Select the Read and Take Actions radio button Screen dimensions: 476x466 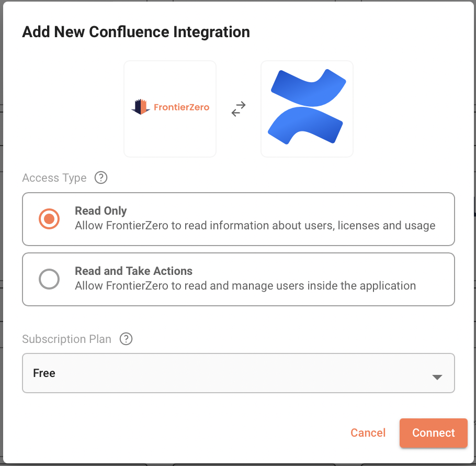(49, 279)
